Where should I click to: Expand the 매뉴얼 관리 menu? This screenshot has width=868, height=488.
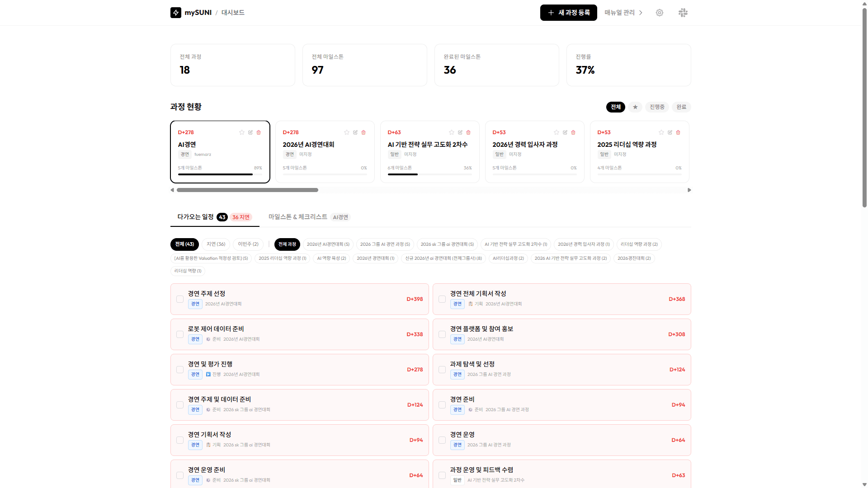pyautogui.click(x=623, y=13)
